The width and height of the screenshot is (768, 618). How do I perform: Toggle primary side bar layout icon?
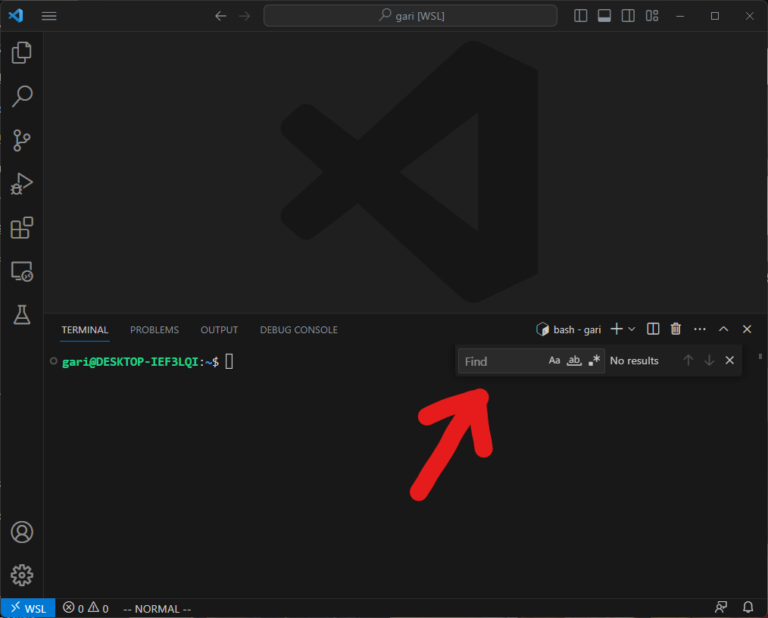pyautogui.click(x=580, y=16)
